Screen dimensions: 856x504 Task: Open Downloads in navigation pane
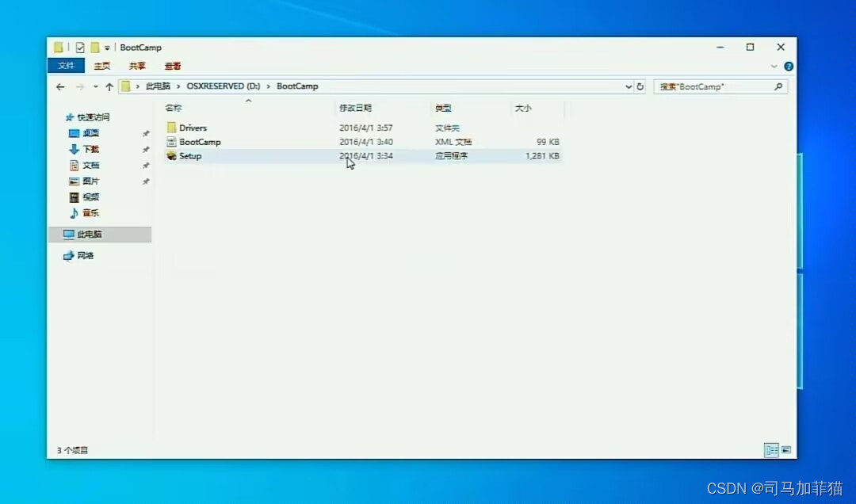[x=90, y=149]
